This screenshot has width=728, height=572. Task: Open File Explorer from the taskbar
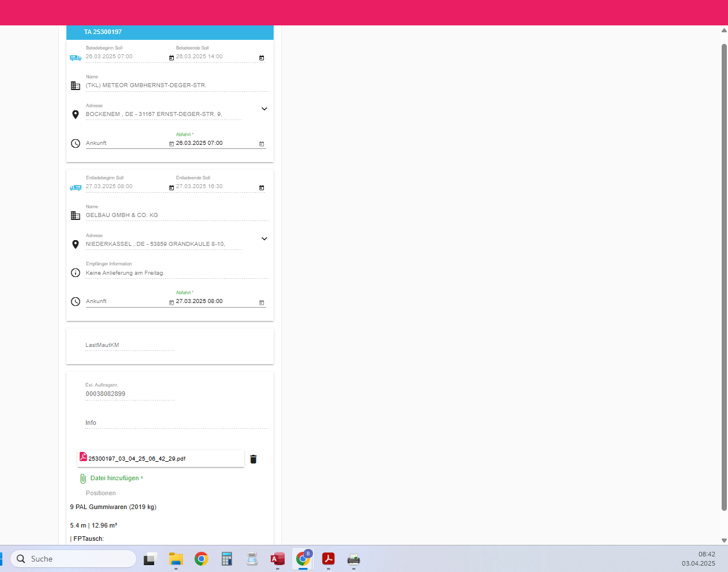coord(176,559)
